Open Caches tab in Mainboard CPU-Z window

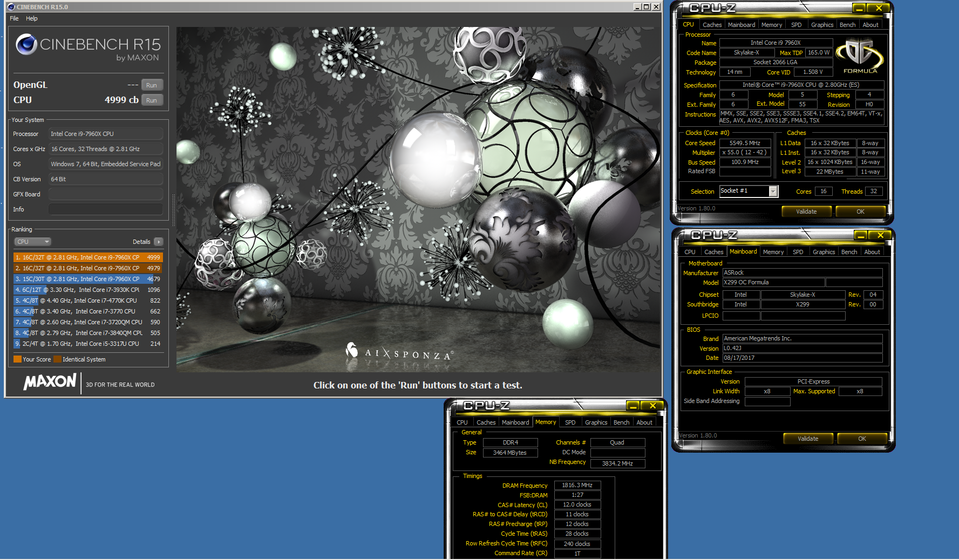point(713,252)
